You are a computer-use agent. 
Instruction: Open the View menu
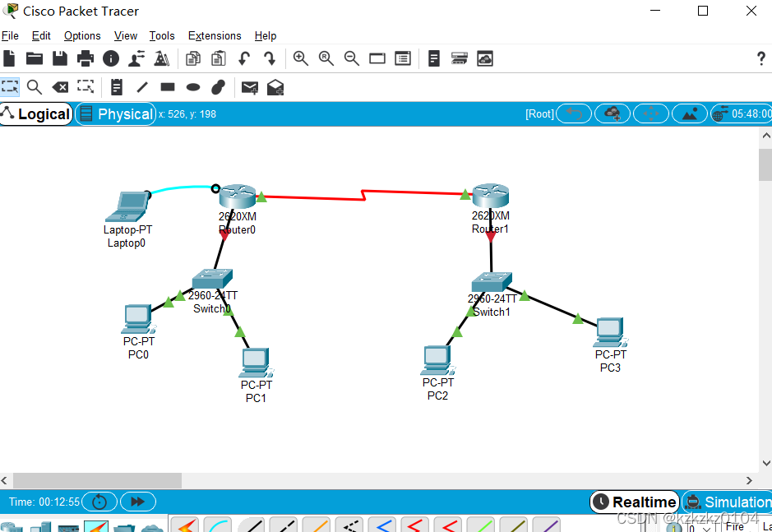[126, 36]
